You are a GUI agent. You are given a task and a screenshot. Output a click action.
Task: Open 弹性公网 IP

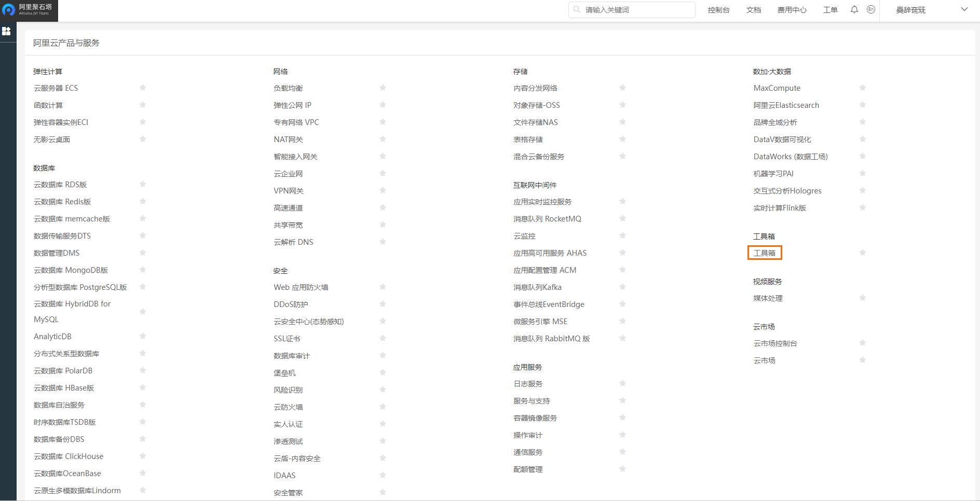tap(293, 105)
